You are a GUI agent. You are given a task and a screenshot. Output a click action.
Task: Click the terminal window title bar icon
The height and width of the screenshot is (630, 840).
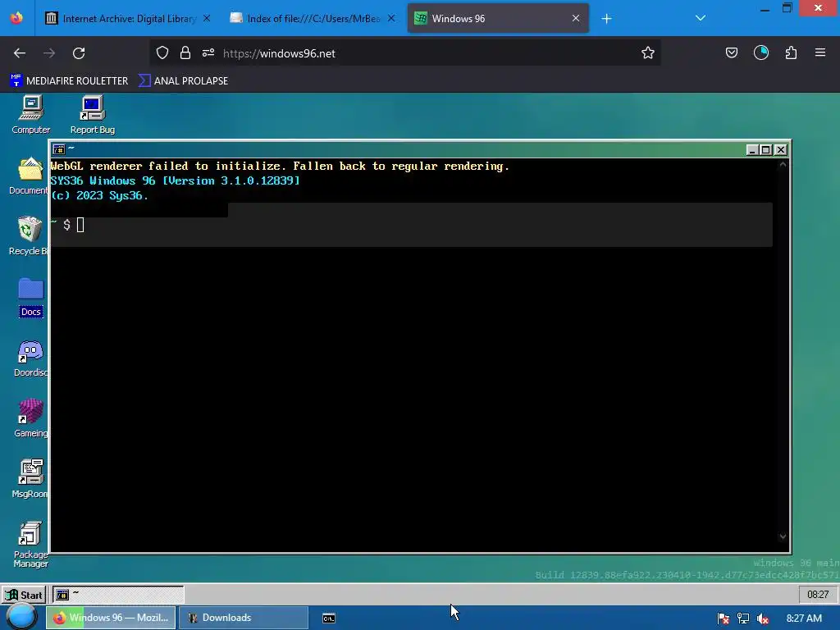[59, 149]
